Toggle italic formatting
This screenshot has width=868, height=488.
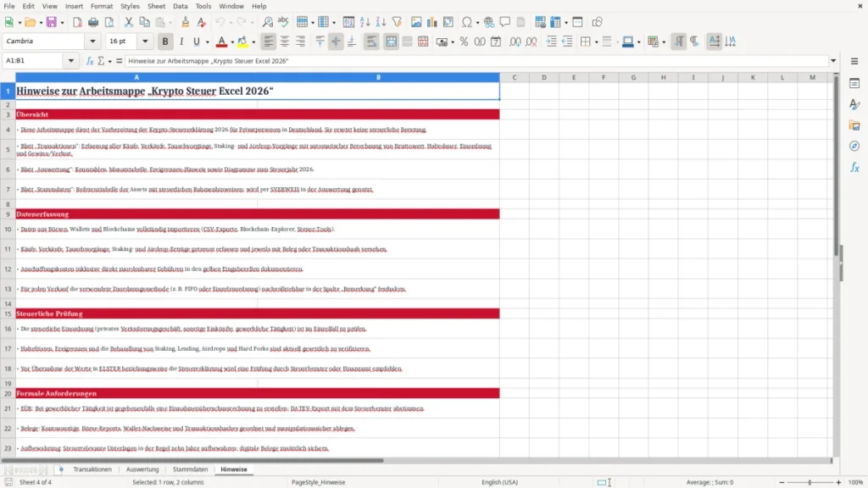181,42
